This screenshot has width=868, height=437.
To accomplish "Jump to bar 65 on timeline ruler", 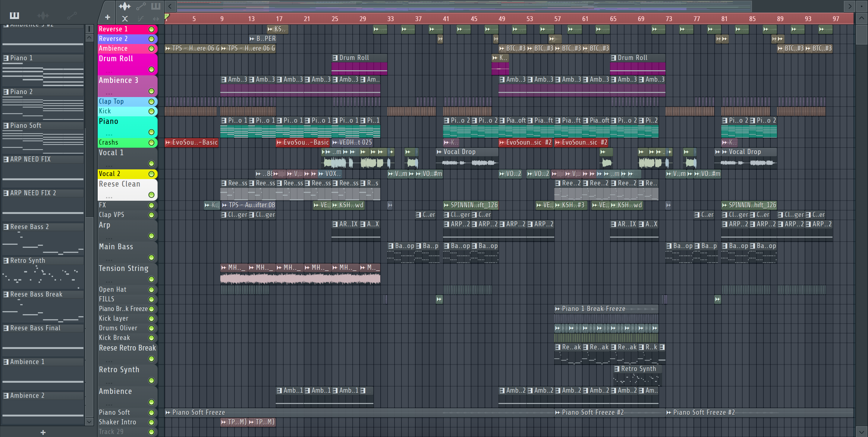I will coord(613,19).
